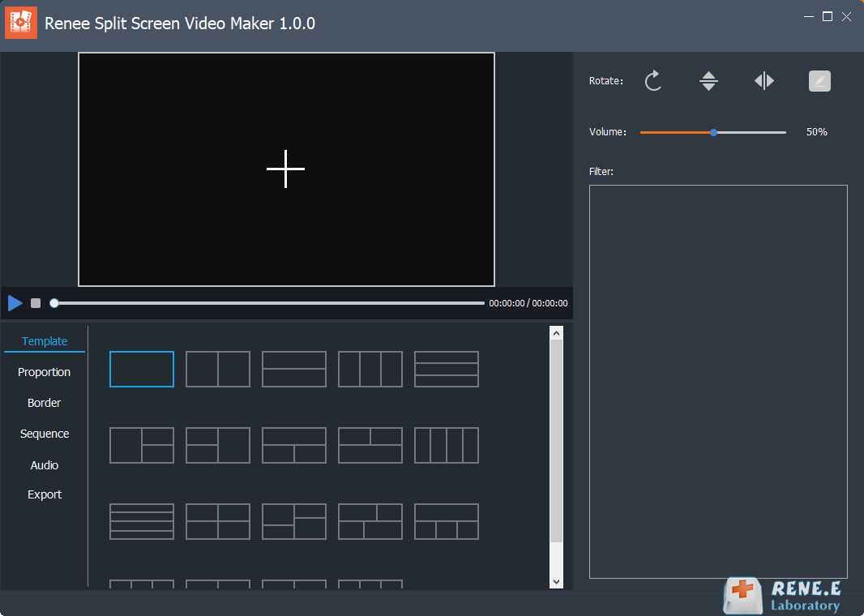Click the template list scroll up arrow

557,333
